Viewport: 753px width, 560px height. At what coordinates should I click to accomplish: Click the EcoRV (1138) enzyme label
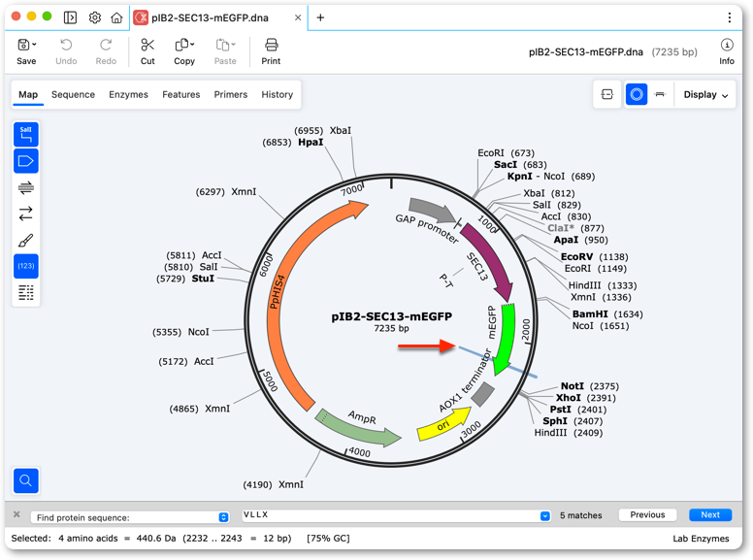(595, 257)
